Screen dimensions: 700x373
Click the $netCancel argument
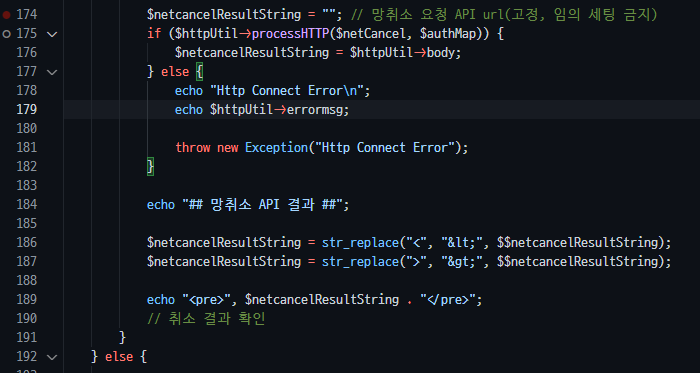(371, 34)
